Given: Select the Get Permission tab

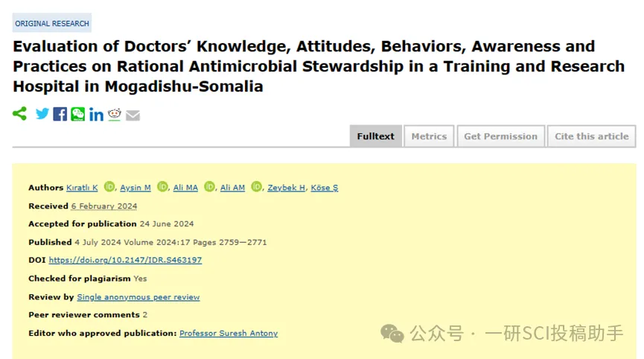Looking at the screenshot, I should tap(500, 136).
